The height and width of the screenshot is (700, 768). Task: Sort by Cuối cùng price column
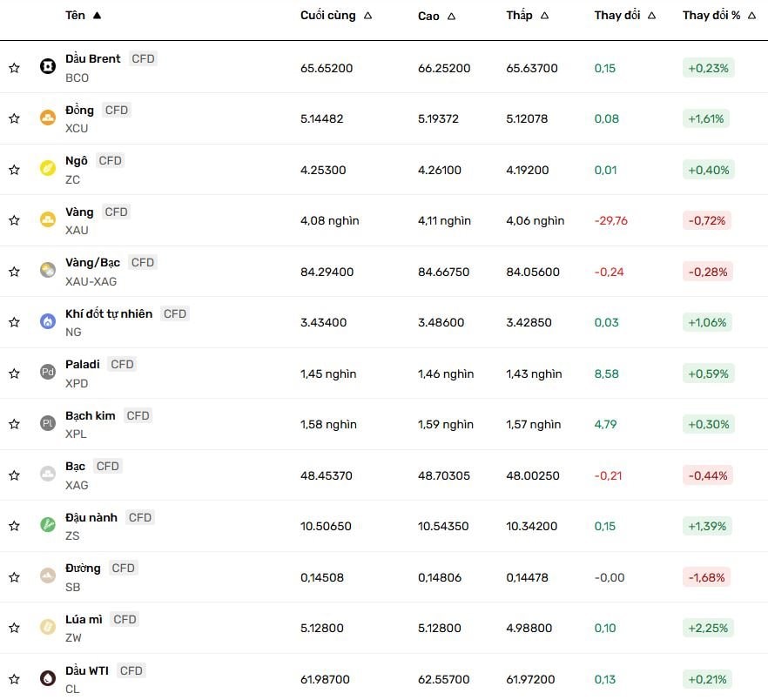click(335, 15)
